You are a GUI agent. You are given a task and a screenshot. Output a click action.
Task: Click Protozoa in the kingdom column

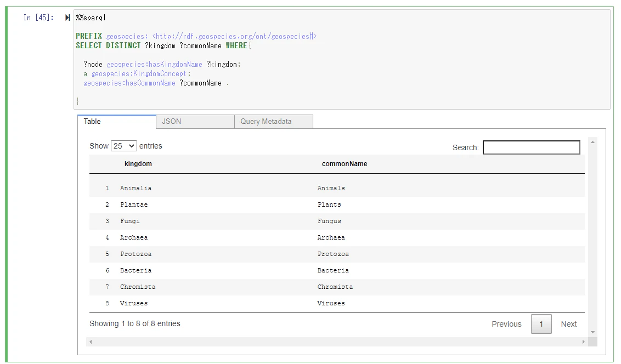pyautogui.click(x=136, y=254)
